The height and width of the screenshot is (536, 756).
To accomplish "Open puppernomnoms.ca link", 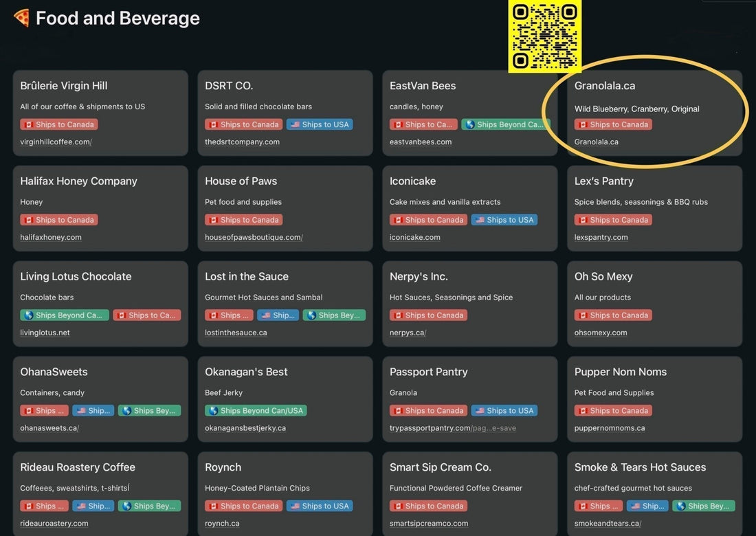I will [610, 428].
